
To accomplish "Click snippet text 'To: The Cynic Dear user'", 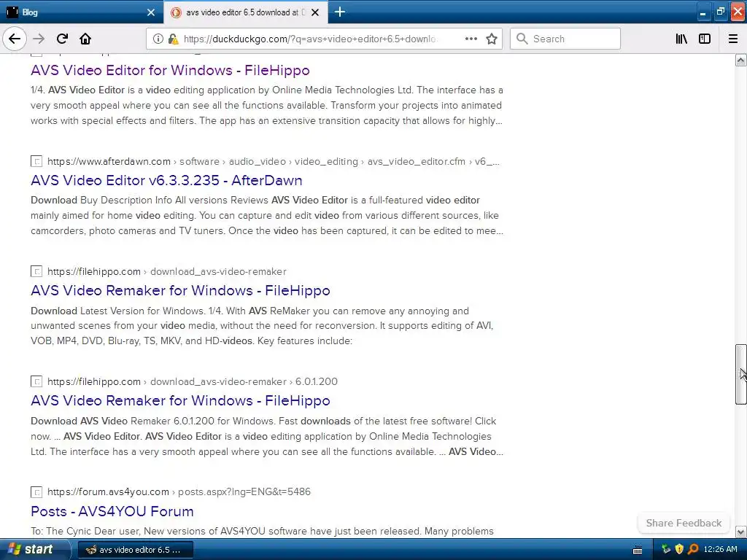I will pyautogui.click(x=86, y=531).
